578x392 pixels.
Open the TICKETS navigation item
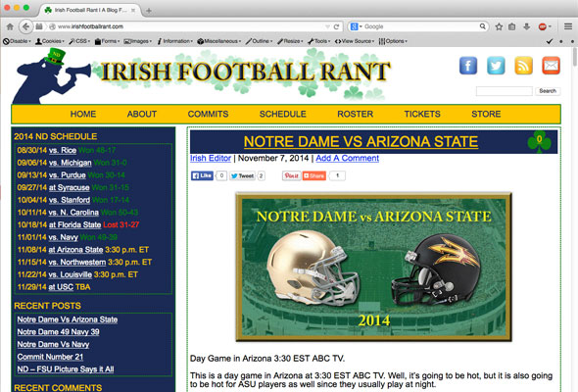[x=422, y=114]
